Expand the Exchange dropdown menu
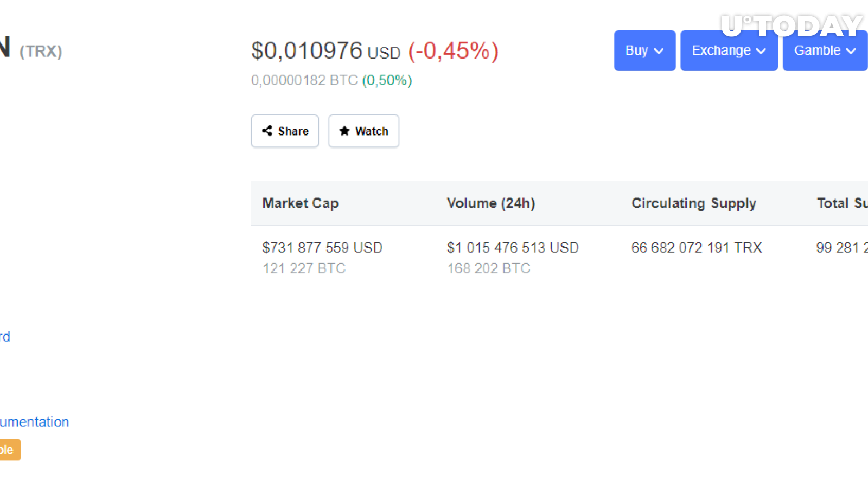Viewport: 868px width, 488px height. coord(729,50)
